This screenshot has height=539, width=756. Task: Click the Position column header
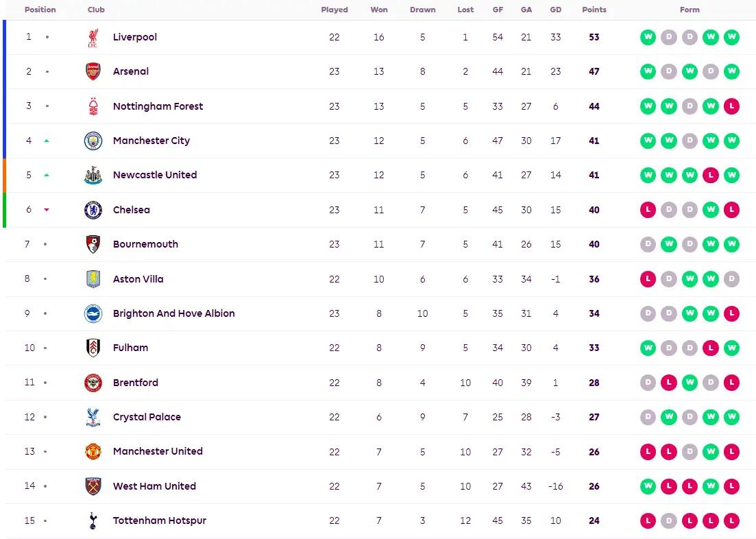click(40, 10)
